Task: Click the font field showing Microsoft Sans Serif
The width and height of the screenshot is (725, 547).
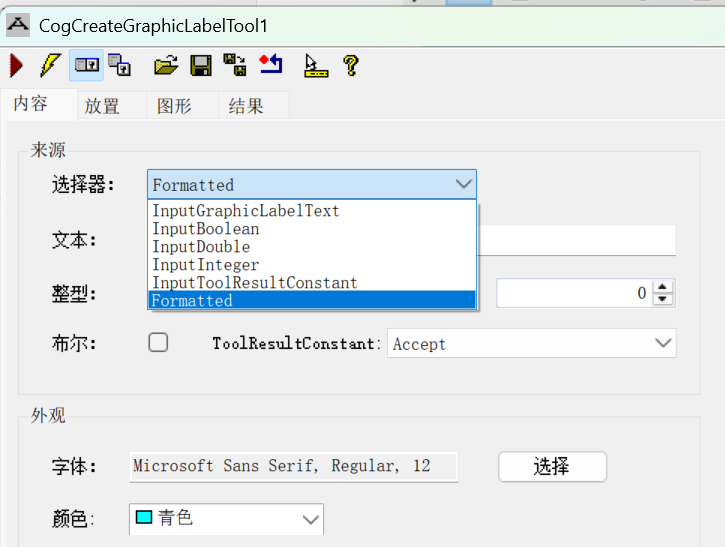Action: 294,467
